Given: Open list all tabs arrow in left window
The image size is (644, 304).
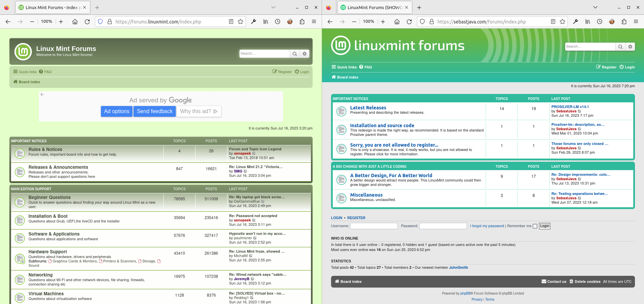Looking at the screenshot, I should [x=273, y=7].
